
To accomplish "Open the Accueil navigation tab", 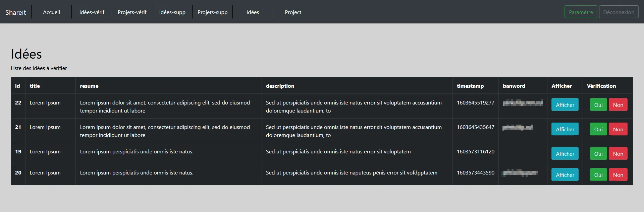I will (x=51, y=12).
